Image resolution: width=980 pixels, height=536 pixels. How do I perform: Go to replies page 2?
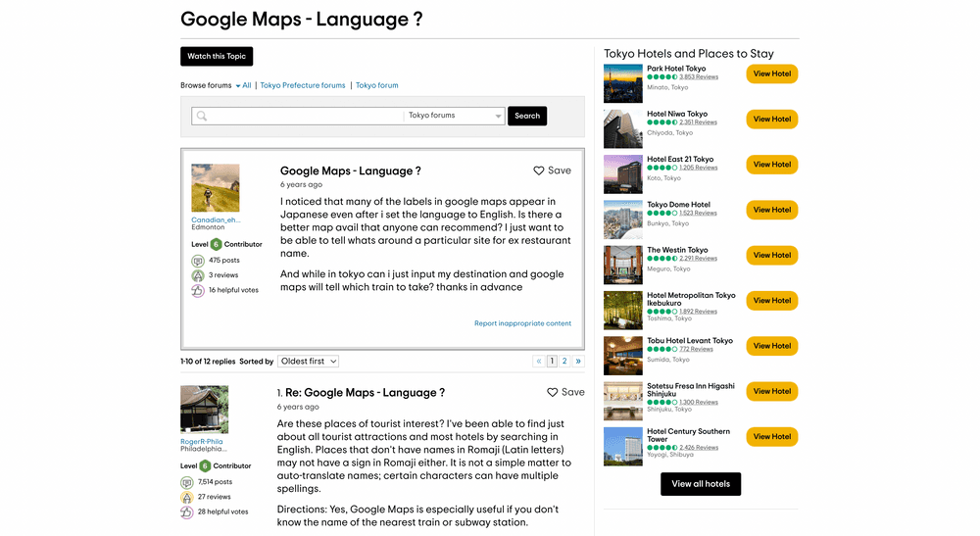point(564,362)
